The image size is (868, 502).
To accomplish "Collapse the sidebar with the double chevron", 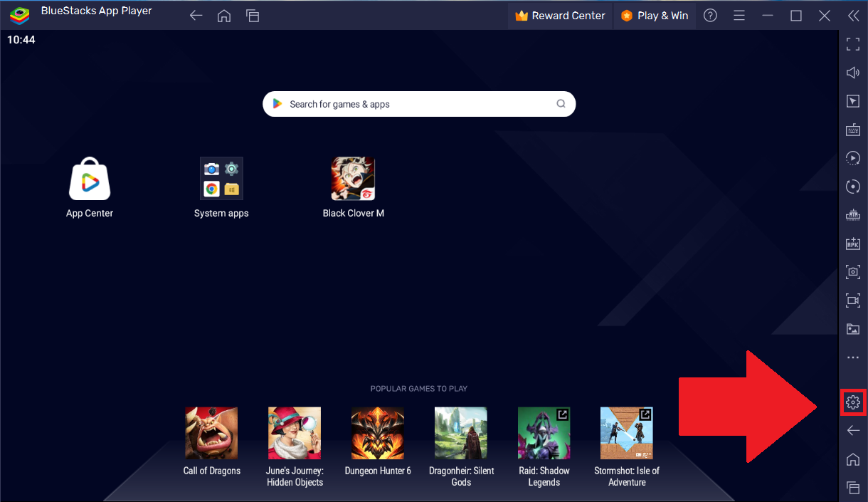I will pyautogui.click(x=853, y=15).
